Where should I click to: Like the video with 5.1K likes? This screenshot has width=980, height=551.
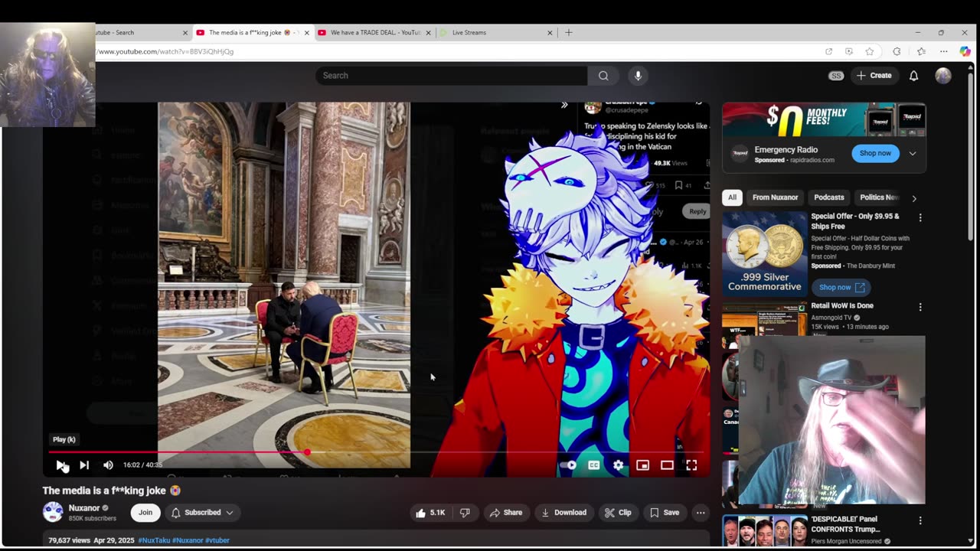tap(430, 513)
